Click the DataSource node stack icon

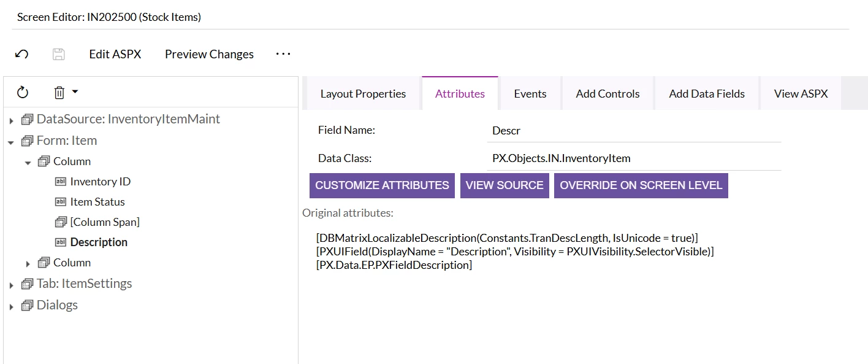[27, 120]
